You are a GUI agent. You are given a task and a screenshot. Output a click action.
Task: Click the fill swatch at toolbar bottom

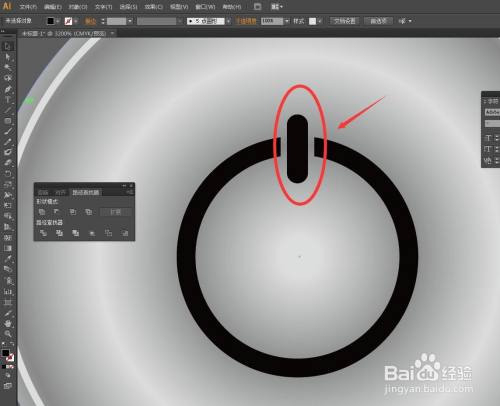(6, 353)
